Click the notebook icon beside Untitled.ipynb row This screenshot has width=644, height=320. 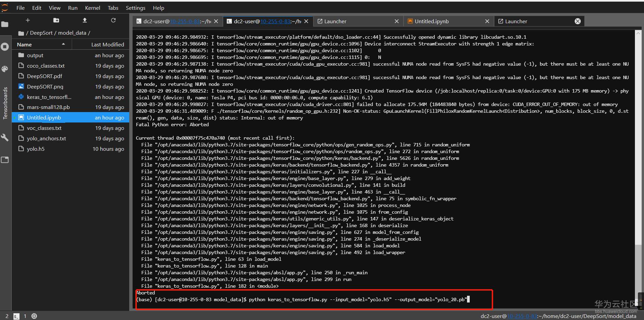point(21,117)
